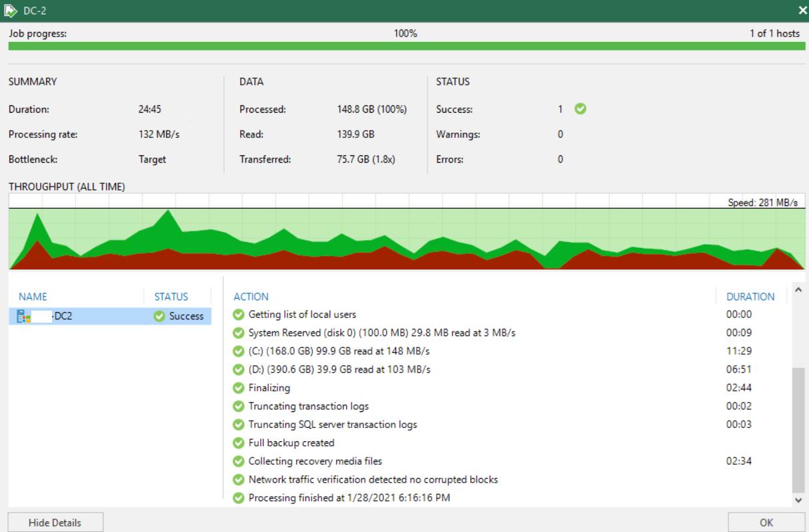Image resolution: width=809 pixels, height=532 pixels.
Task: Confirm the dialog with OK button
Action: [x=766, y=523]
